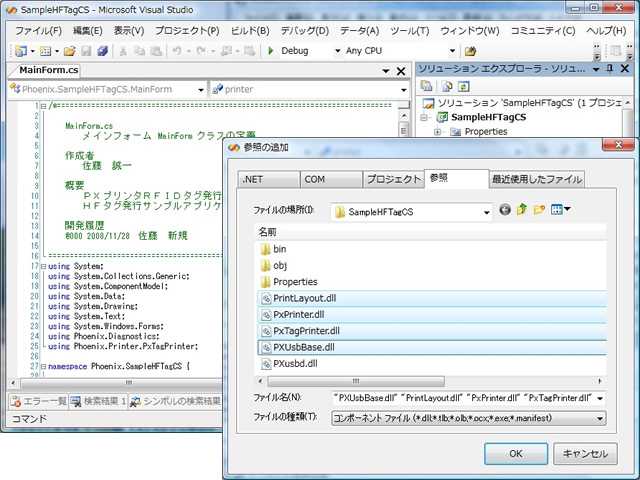Close the MainForm.cs document tab
The width and height of the screenshot is (640, 480).
coord(401,71)
